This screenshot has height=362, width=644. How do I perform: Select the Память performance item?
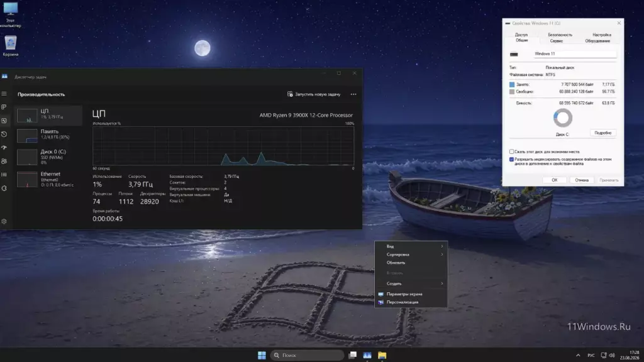(x=48, y=135)
